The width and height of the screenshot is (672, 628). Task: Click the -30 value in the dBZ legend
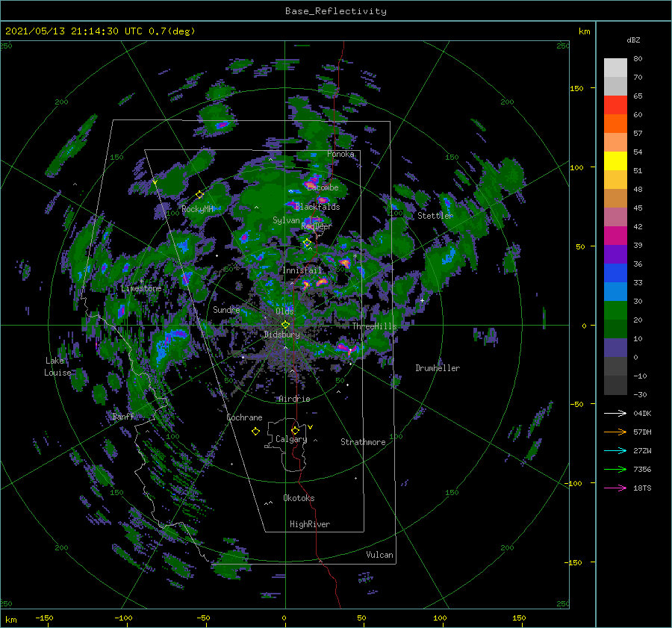click(x=640, y=394)
